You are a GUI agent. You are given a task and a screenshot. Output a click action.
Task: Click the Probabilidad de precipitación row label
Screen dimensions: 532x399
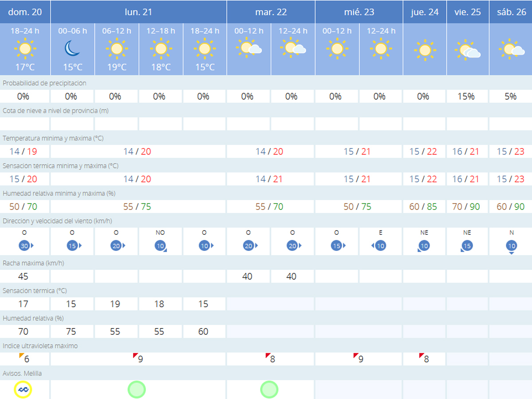coord(45,83)
